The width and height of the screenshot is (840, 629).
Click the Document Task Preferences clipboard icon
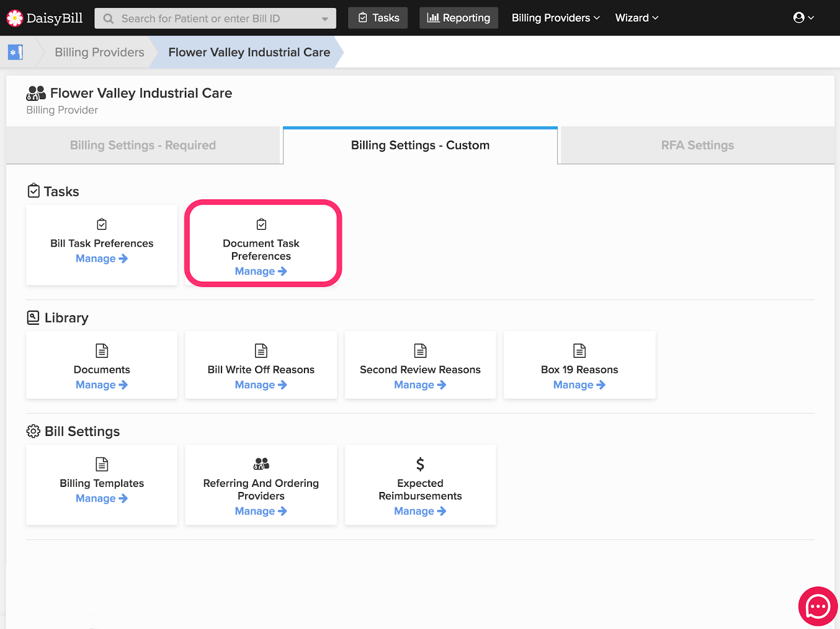point(261,225)
